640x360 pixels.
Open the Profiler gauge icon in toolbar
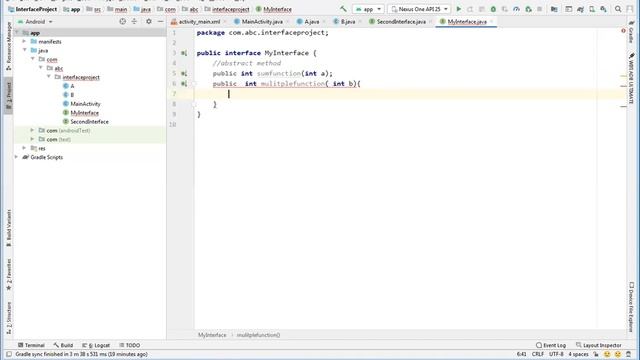[516, 9]
